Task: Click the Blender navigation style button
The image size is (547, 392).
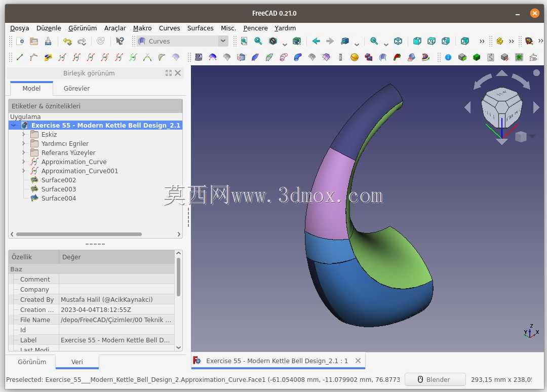Action: (x=435, y=379)
